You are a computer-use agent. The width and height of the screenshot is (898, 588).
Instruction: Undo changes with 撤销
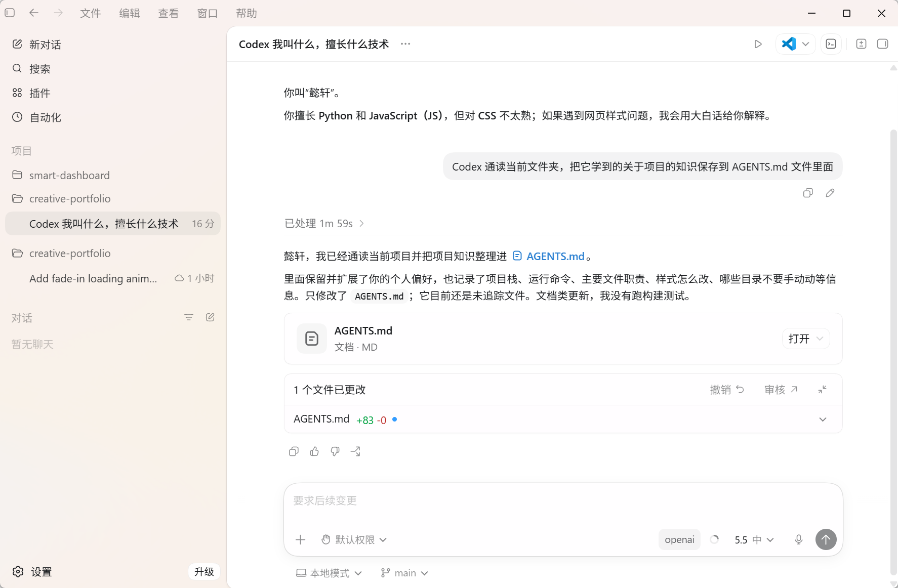pyautogui.click(x=727, y=390)
